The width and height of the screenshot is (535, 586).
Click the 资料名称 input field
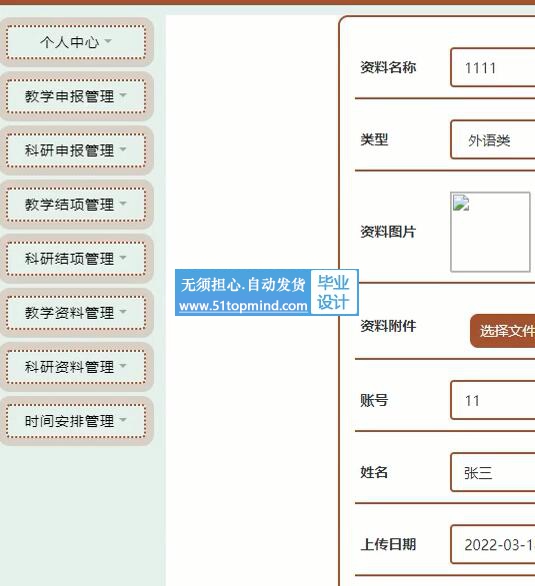pos(493,68)
